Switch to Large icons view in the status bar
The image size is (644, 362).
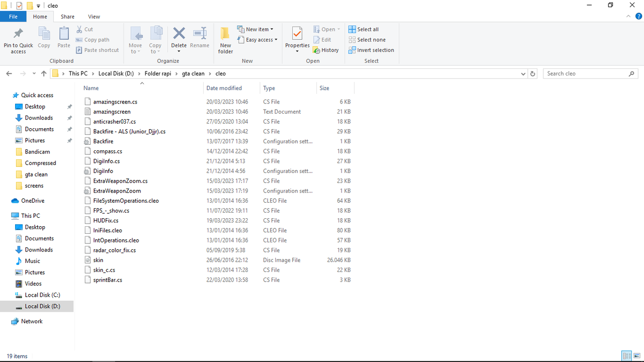point(636,356)
